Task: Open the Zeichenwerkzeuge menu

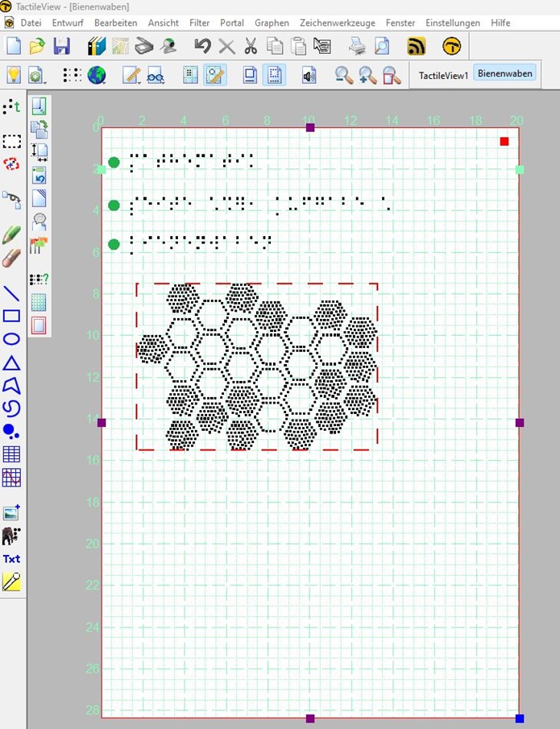Action: point(337,23)
